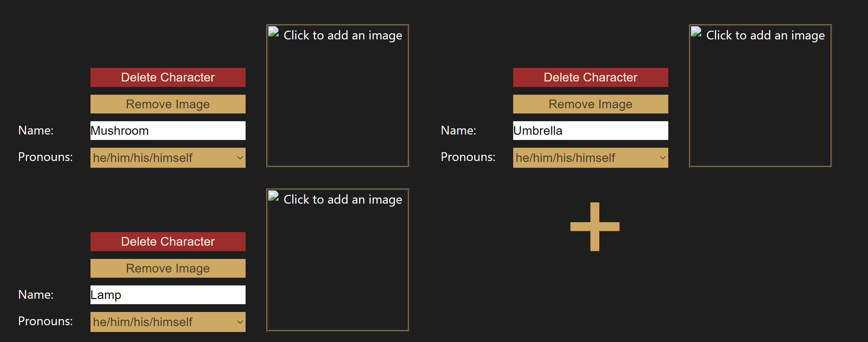Delete the Umbrella character
The image size is (868, 342).
[x=590, y=77]
